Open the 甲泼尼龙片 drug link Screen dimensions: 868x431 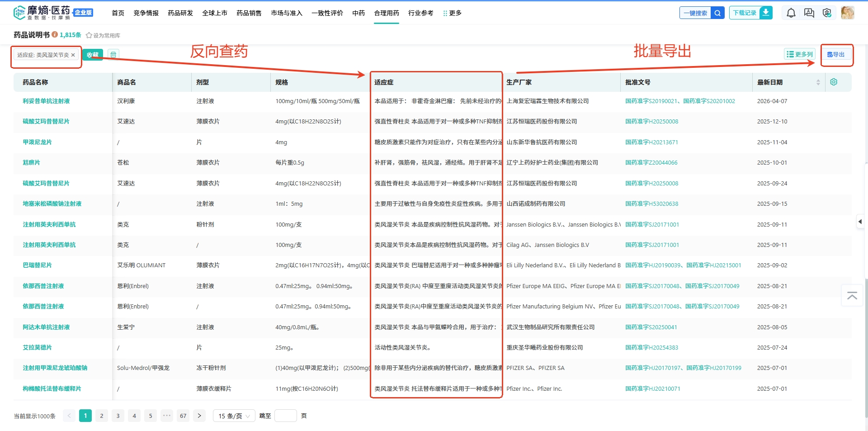click(x=37, y=142)
